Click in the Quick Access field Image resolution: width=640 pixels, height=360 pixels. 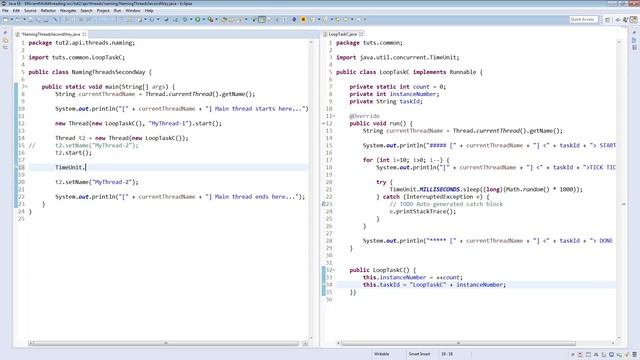point(583,19)
